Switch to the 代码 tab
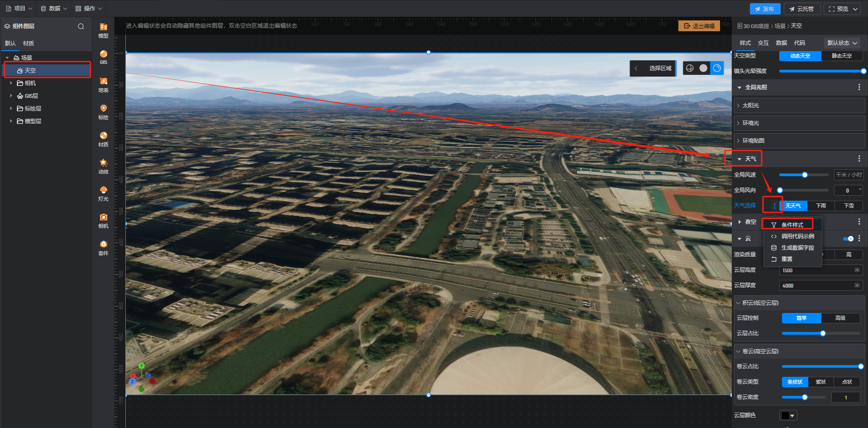The image size is (868, 428). click(799, 43)
